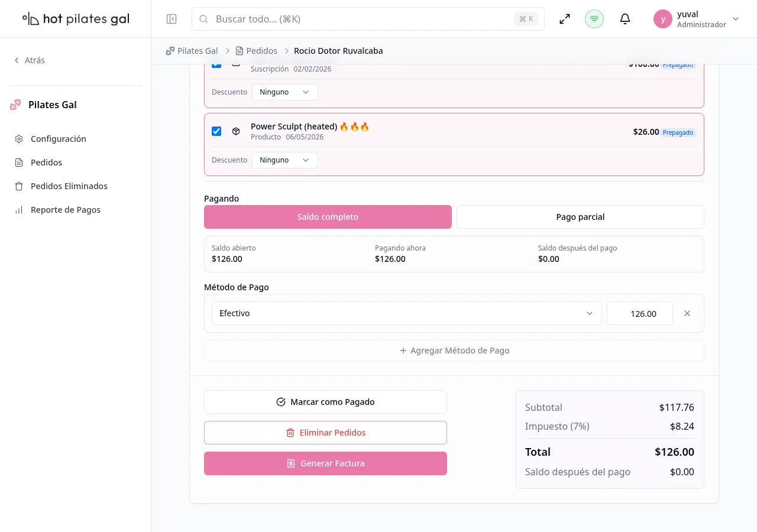Click Eliminar Pedidos button

pos(325,433)
